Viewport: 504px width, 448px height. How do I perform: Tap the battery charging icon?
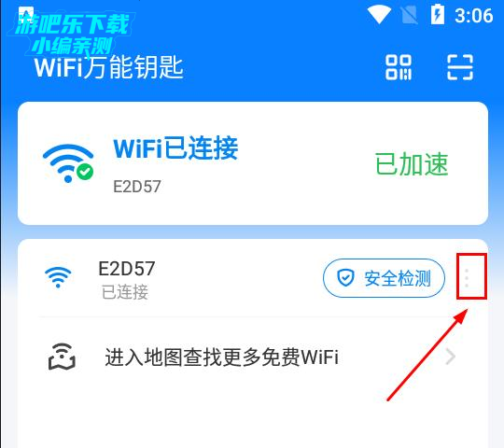438,14
